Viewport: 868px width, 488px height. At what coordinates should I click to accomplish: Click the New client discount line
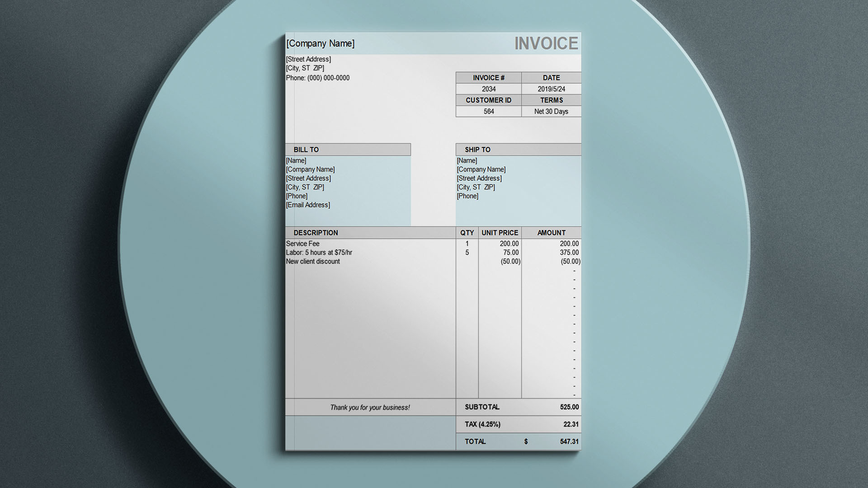pyautogui.click(x=312, y=262)
